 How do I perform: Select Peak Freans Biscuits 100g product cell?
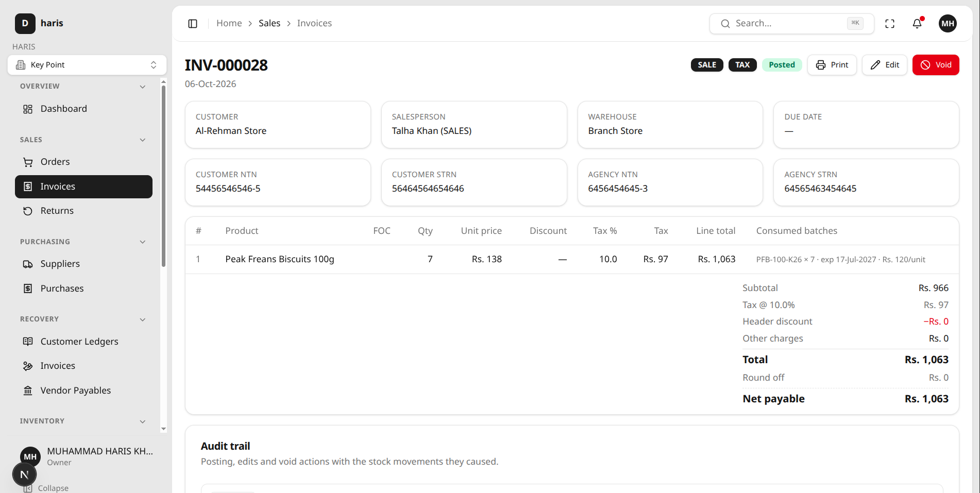click(280, 259)
